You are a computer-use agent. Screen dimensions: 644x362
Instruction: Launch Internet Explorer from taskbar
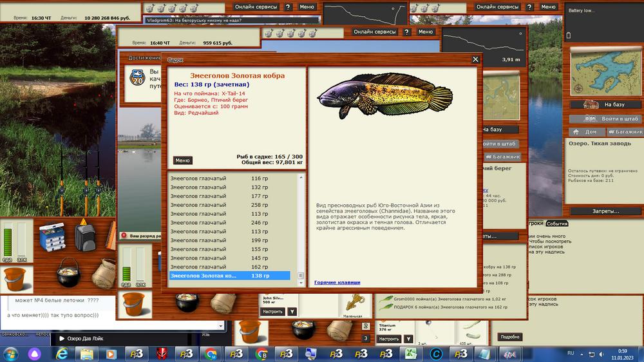[62, 354]
